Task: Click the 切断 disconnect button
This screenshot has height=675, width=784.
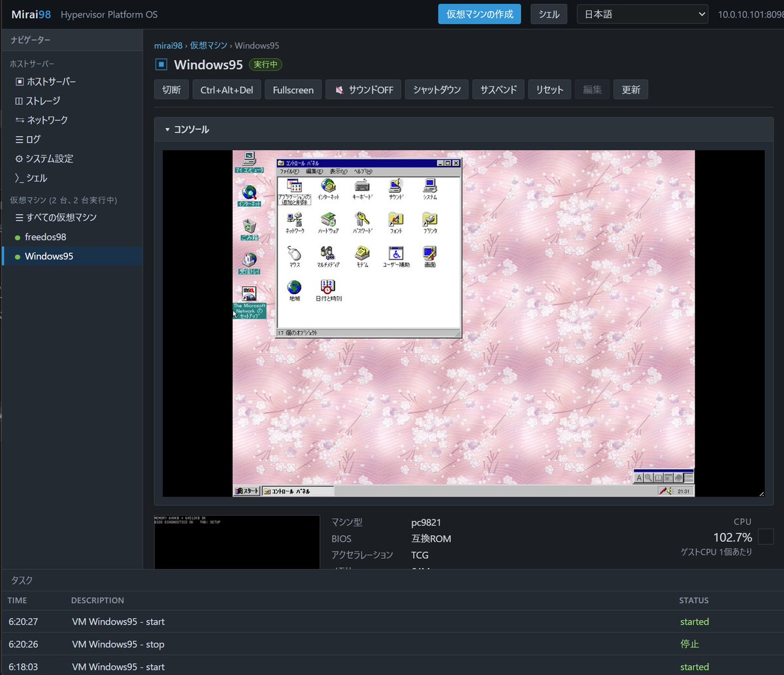Action: tap(172, 90)
